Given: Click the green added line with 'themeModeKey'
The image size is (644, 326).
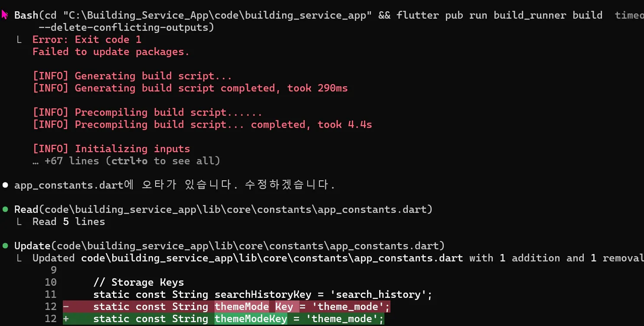Looking at the screenshot, I should (238, 319).
